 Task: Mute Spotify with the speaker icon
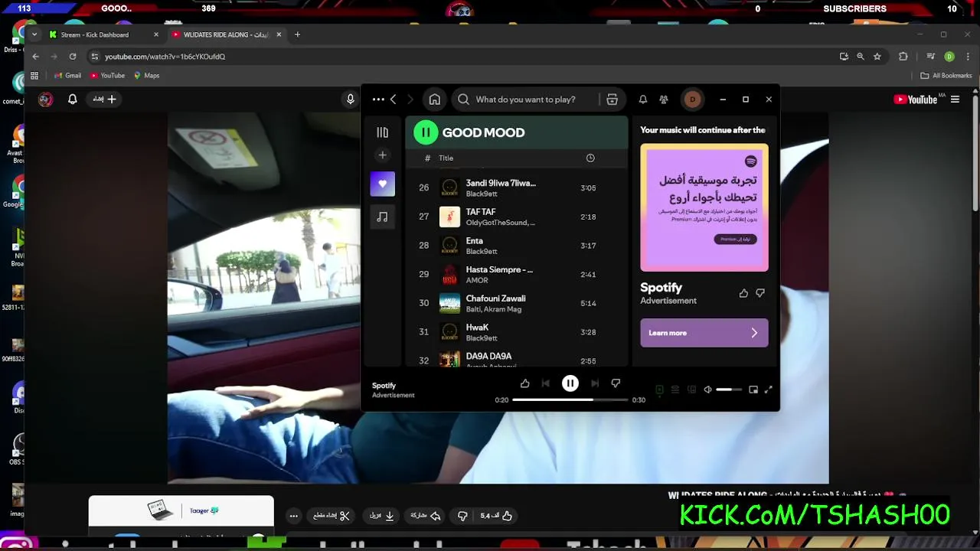[x=708, y=390]
